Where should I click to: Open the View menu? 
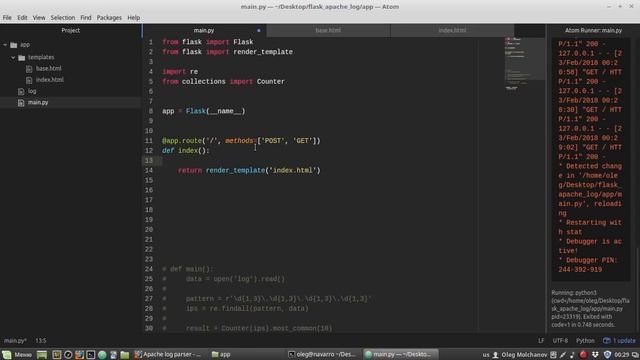point(39,18)
